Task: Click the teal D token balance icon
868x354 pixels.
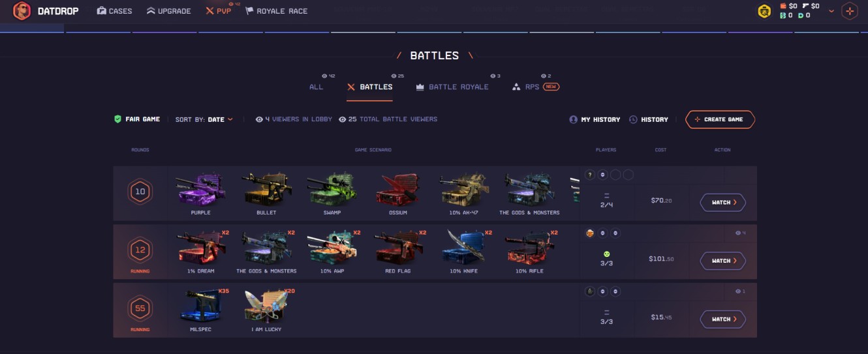Action: 801,15
